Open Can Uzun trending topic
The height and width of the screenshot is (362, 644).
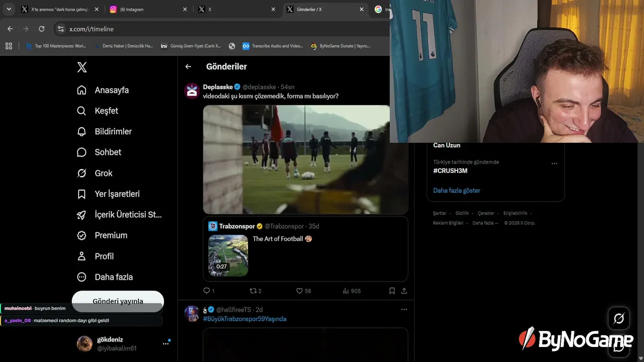tap(447, 145)
